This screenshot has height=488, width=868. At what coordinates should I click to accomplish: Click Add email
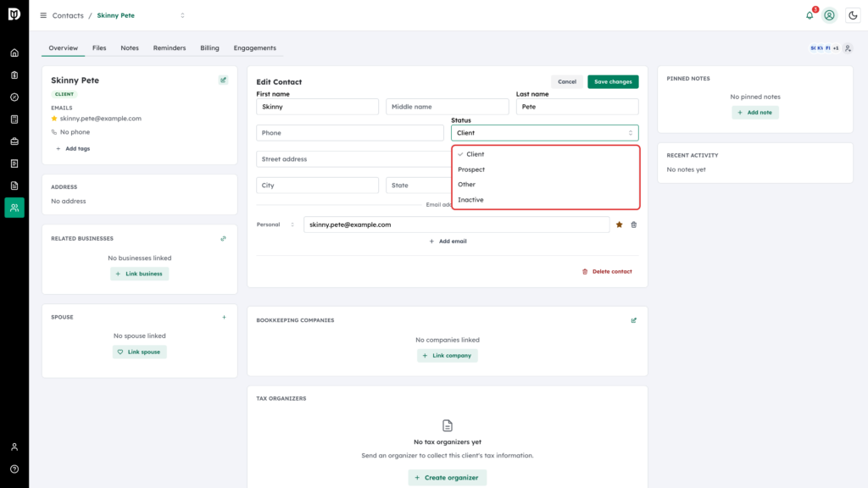(x=448, y=241)
